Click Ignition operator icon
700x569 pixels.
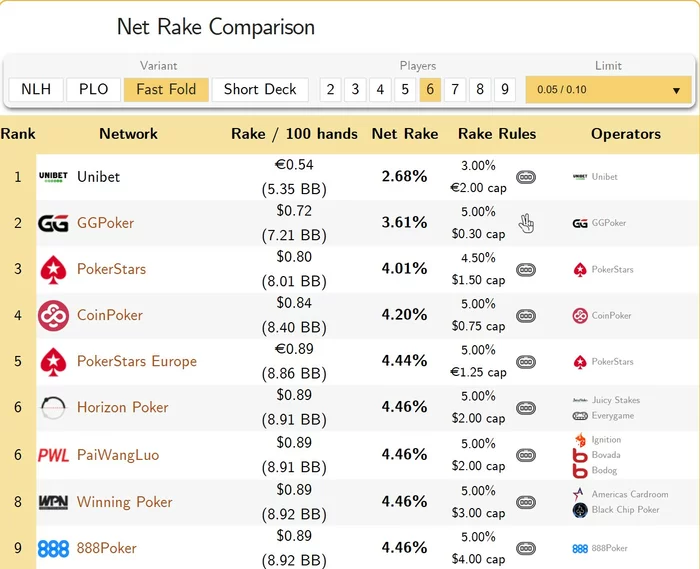coord(580,439)
